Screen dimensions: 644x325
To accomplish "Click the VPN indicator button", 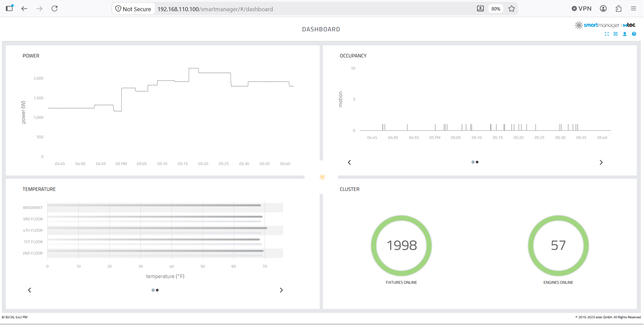I will coord(582,9).
